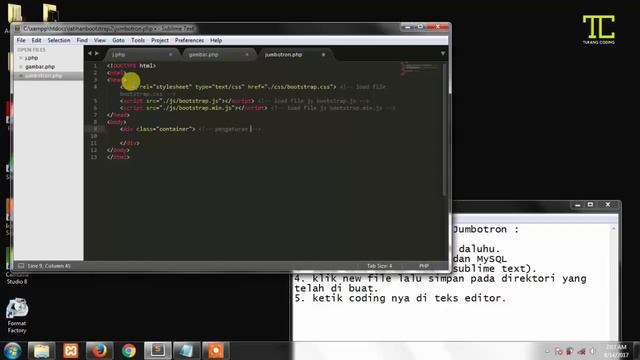Close the jumbotron.php tab
Image resolution: width=640 pixels, height=360 pixels.
tap(323, 54)
